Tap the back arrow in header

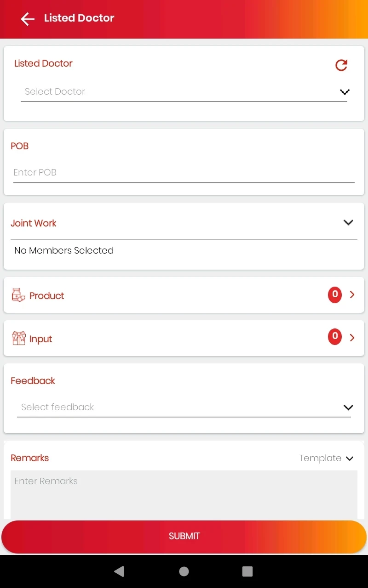pos(28,19)
